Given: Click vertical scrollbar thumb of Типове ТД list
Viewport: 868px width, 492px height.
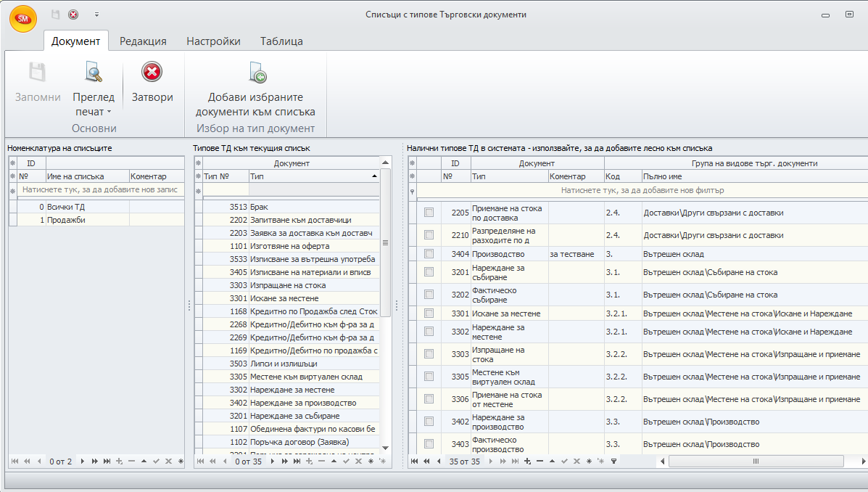Looking at the screenshot, I should click(x=385, y=242).
